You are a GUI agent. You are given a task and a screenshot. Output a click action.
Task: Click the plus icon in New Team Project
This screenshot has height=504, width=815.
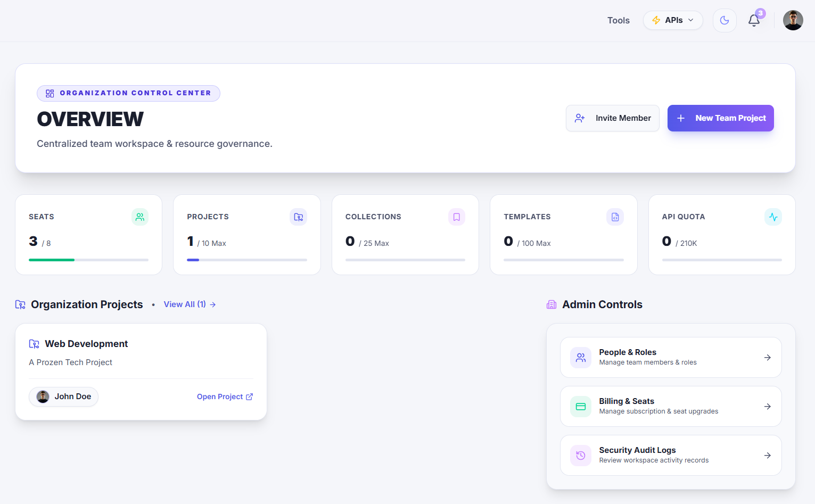[681, 118]
